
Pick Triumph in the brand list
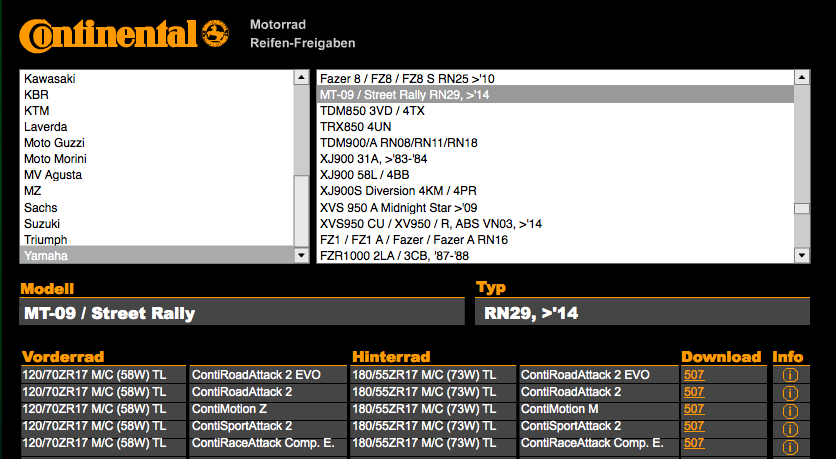46,240
